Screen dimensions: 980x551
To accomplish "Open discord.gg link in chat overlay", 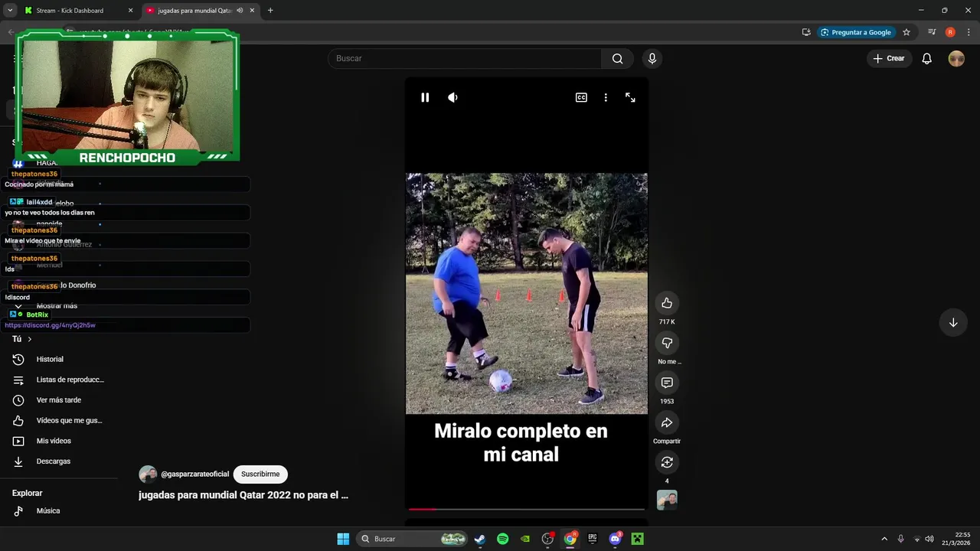I will [x=50, y=325].
